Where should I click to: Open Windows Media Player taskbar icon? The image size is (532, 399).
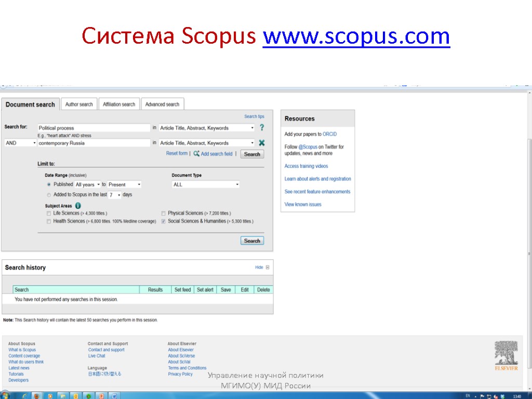coord(50,396)
